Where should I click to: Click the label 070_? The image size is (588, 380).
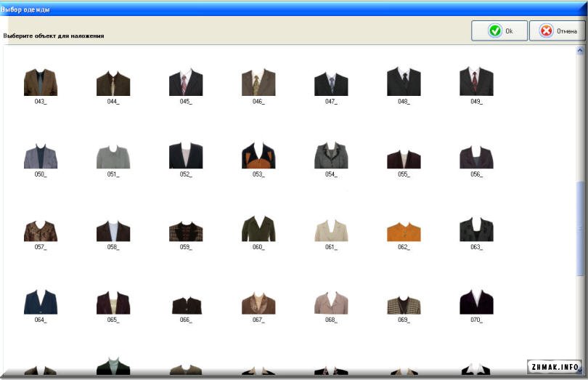coord(476,320)
